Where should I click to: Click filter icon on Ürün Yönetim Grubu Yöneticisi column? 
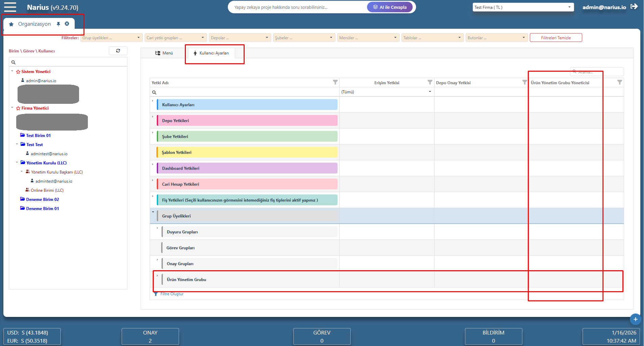click(619, 82)
